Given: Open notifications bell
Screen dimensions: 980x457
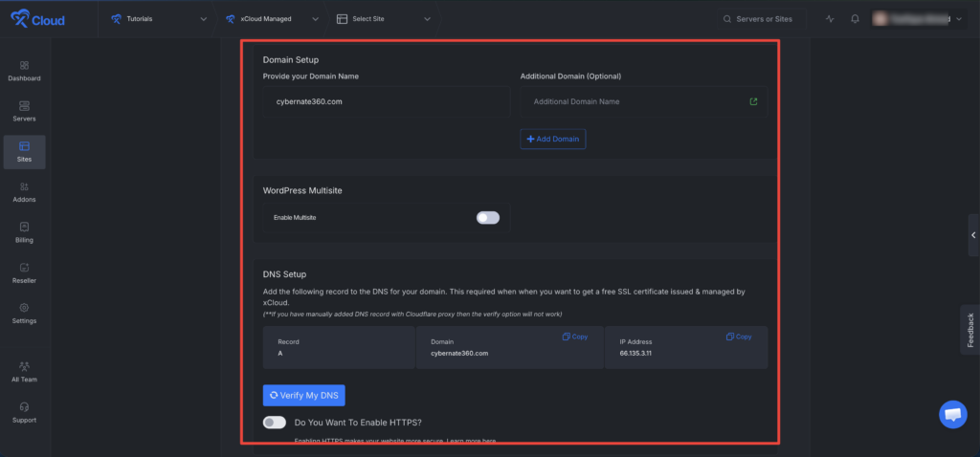Looking at the screenshot, I should tap(855, 19).
